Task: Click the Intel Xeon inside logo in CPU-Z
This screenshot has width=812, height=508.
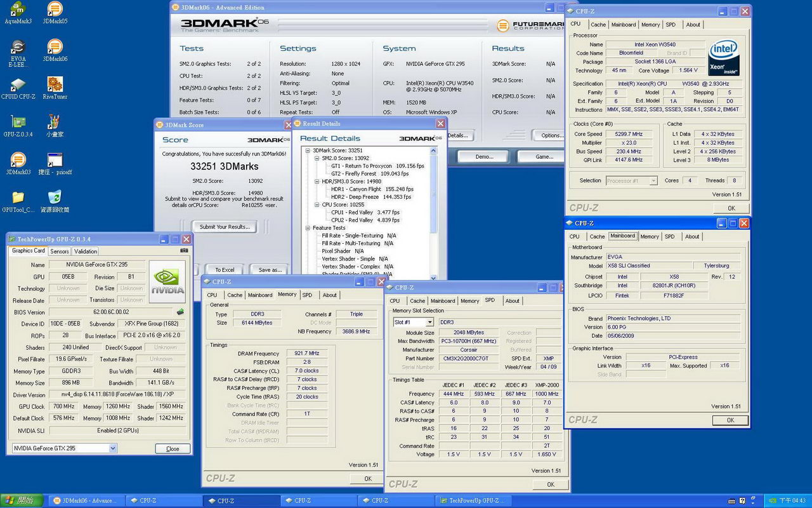Action: tap(724, 58)
